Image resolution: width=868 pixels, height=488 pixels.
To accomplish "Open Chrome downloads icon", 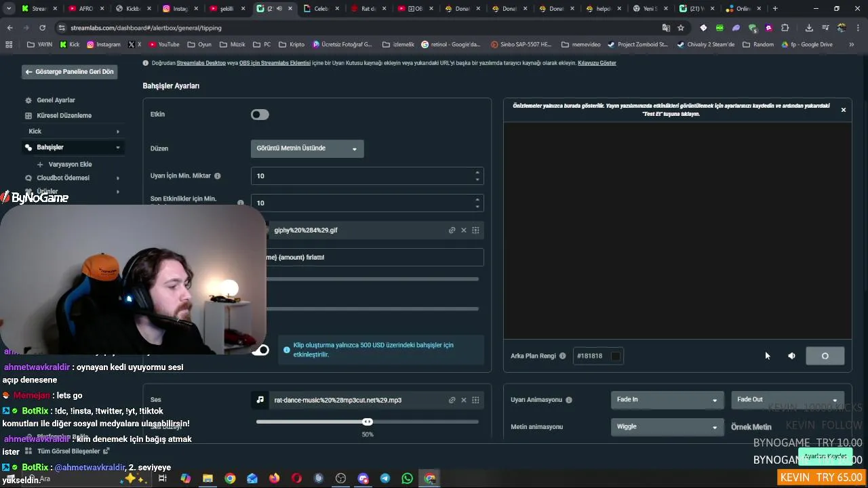I will click(809, 28).
